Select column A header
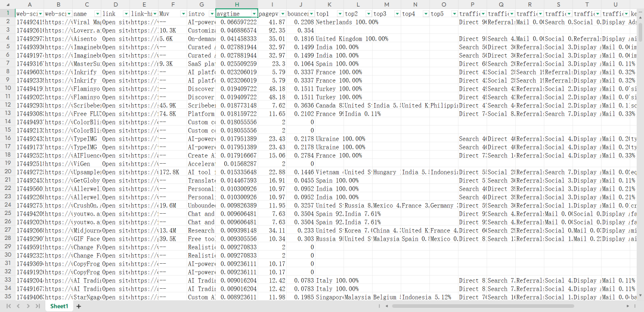The width and height of the screenshot is (644, 312). [30, 4]
